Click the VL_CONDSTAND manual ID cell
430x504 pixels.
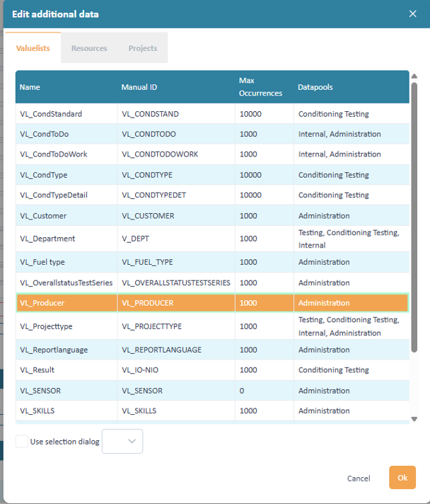[x=176, y=114]
